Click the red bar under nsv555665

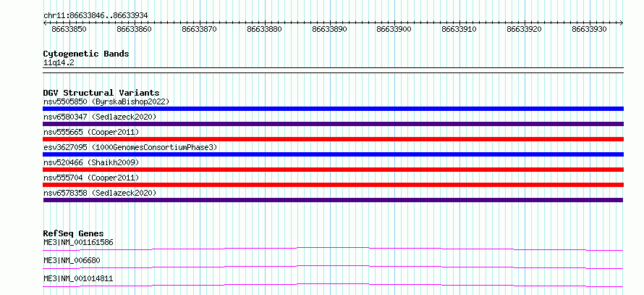(333, 139)
